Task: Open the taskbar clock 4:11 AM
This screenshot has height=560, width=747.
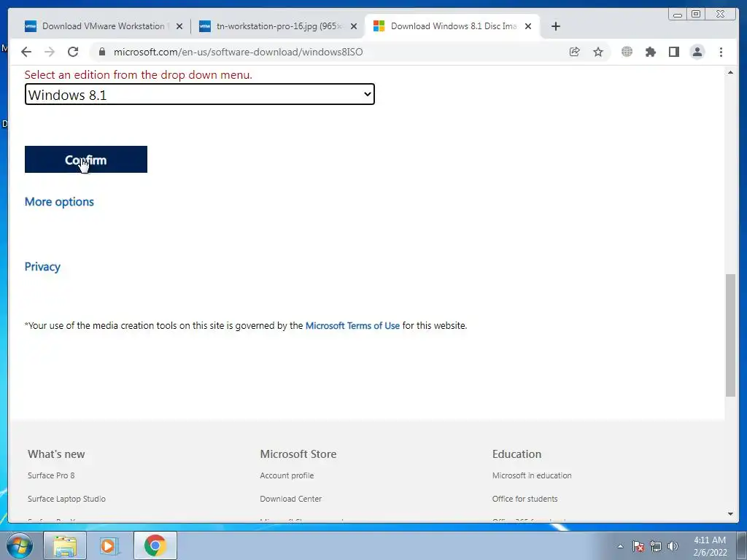Action: click(x=710, y=546)
